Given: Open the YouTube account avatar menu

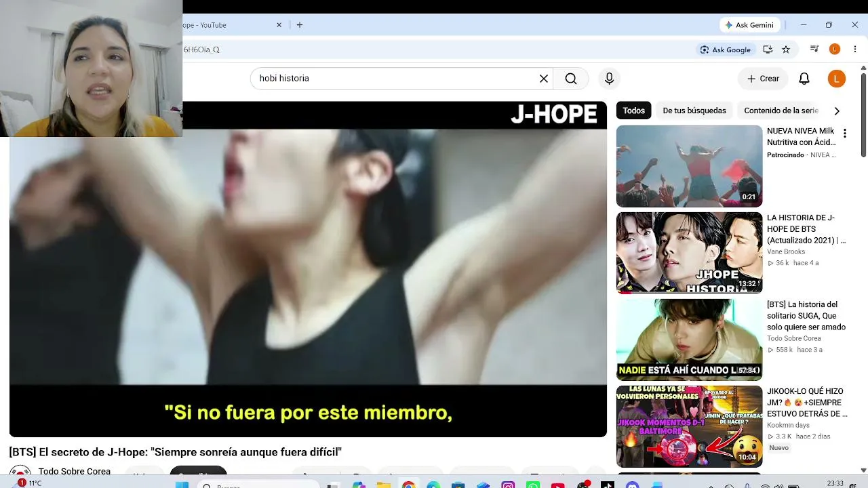Looking at the screenshot, I should click(837, 79).
